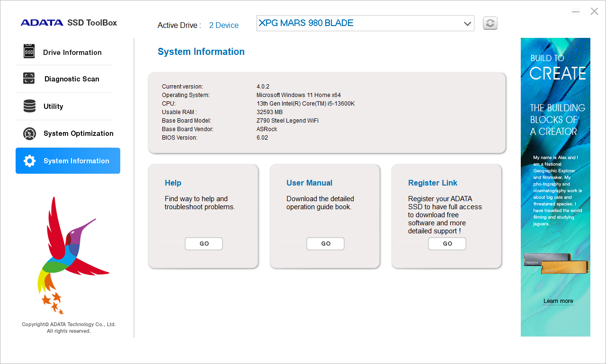The height and width of the screenshot is (364, 606).
Task: Click the usable RAM value 32593 MB
Action: 269,112
